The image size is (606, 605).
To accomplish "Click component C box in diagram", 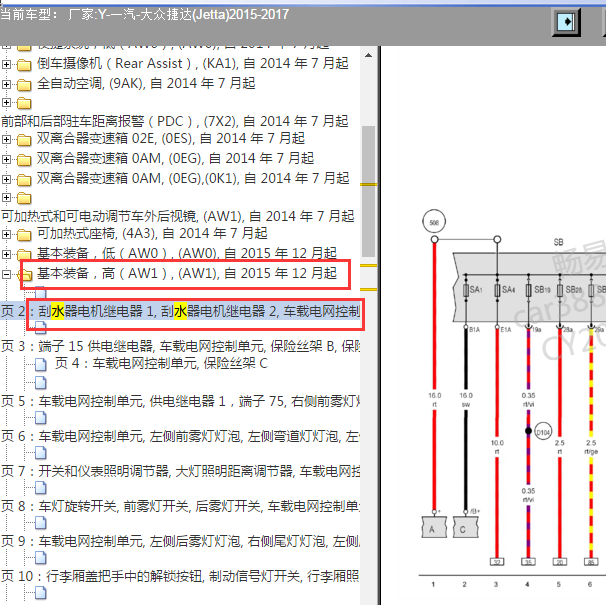I will [x=466, y=527].
